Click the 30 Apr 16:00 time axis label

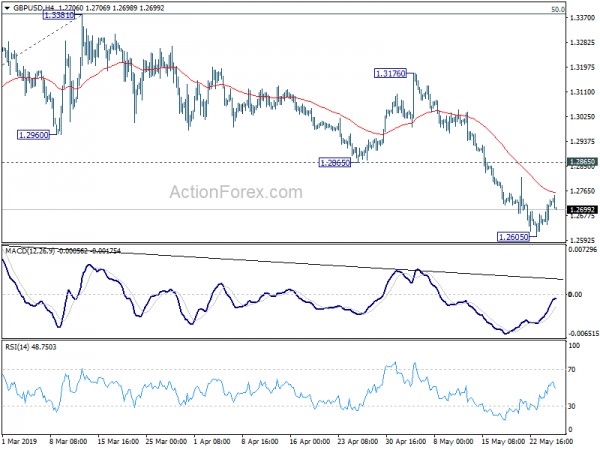pos(406,441)
